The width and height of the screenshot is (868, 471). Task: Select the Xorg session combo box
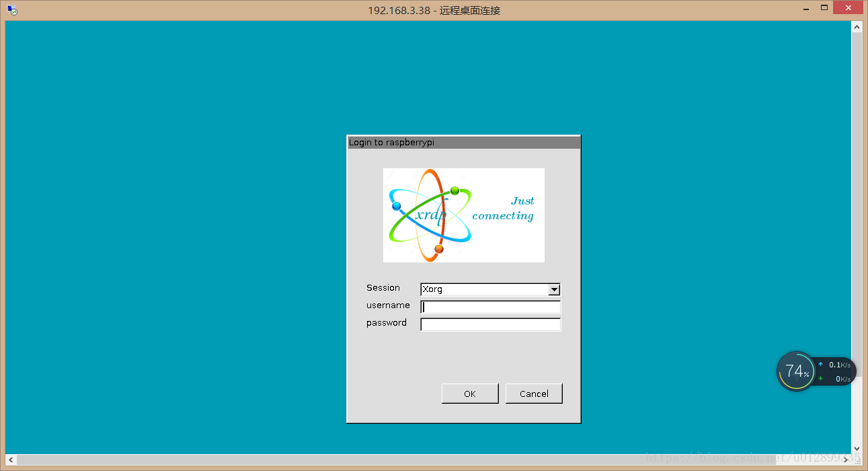(x=490, y=289)
